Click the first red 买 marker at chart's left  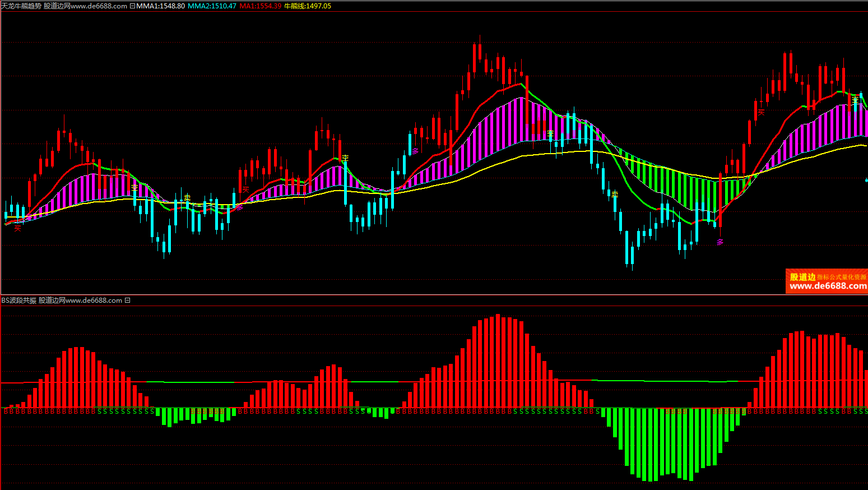tap(17, 228)
